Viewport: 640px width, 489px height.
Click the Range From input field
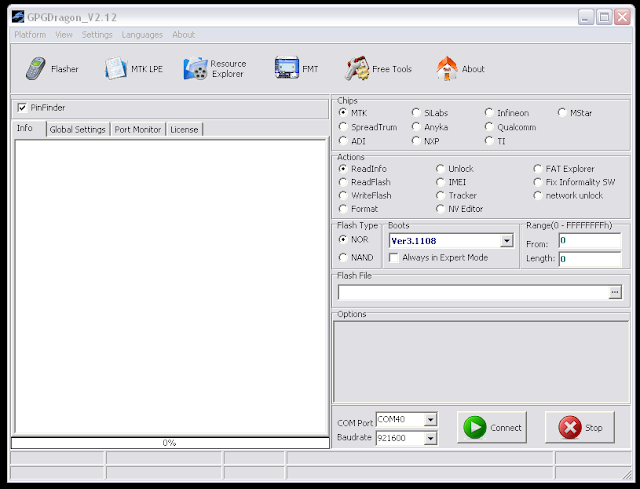click(590, 240)
